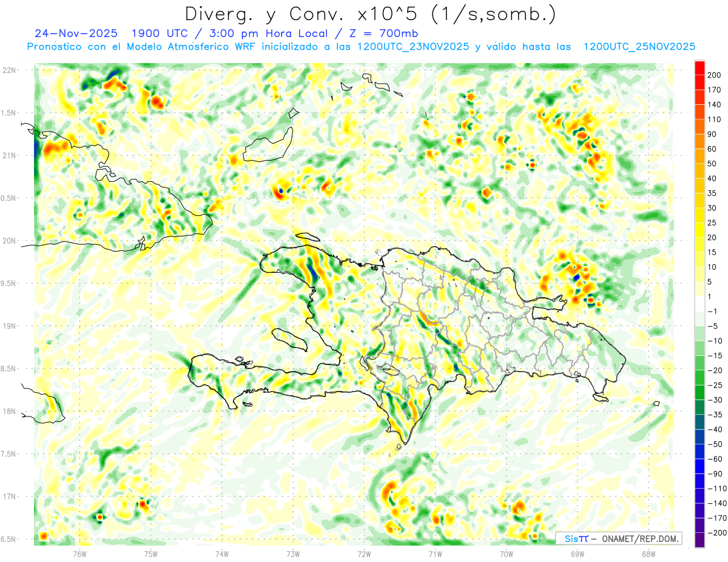Screen dimensions: 728x562
Task: Click the colorbar value '-40'
Action: (x=716, y=429)
